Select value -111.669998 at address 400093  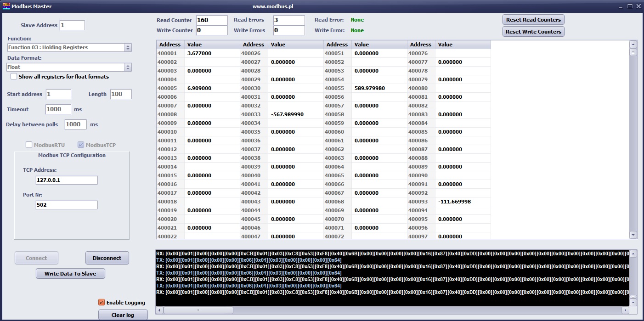pos(454,202)
